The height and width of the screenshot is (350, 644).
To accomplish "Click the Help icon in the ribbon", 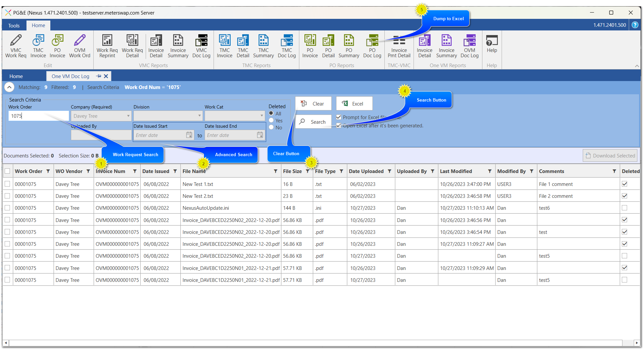I will [x=492, y=44].
